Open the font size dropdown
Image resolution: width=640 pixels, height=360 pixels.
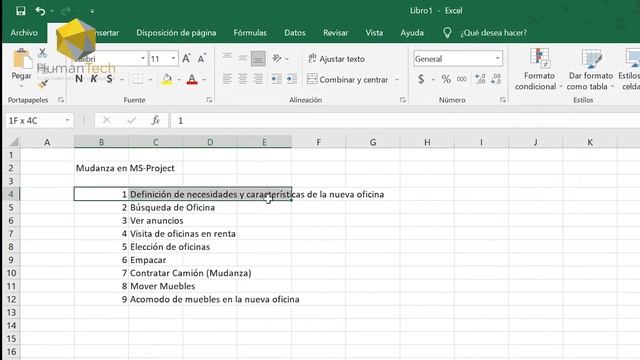[x=173, y=59]
